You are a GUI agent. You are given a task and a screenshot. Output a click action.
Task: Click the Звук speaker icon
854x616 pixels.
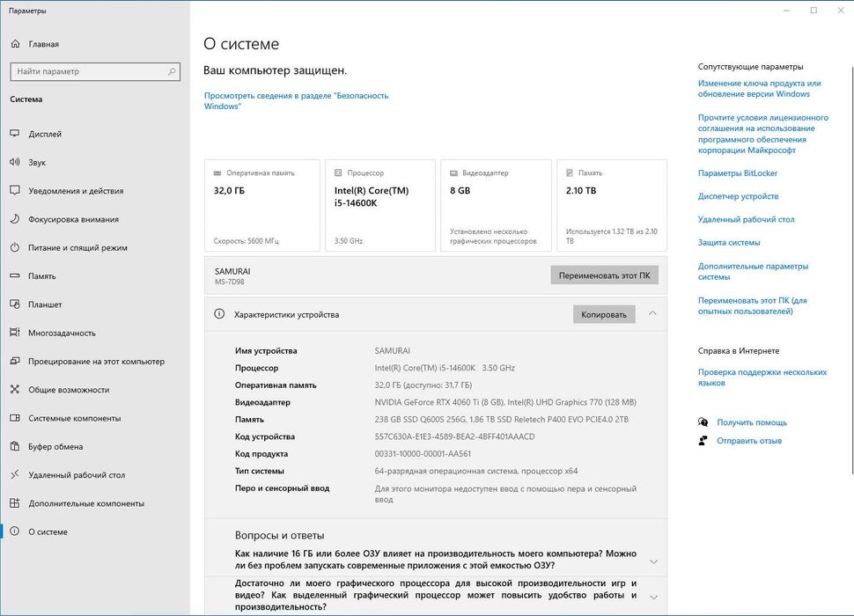[x=15, y=162]
